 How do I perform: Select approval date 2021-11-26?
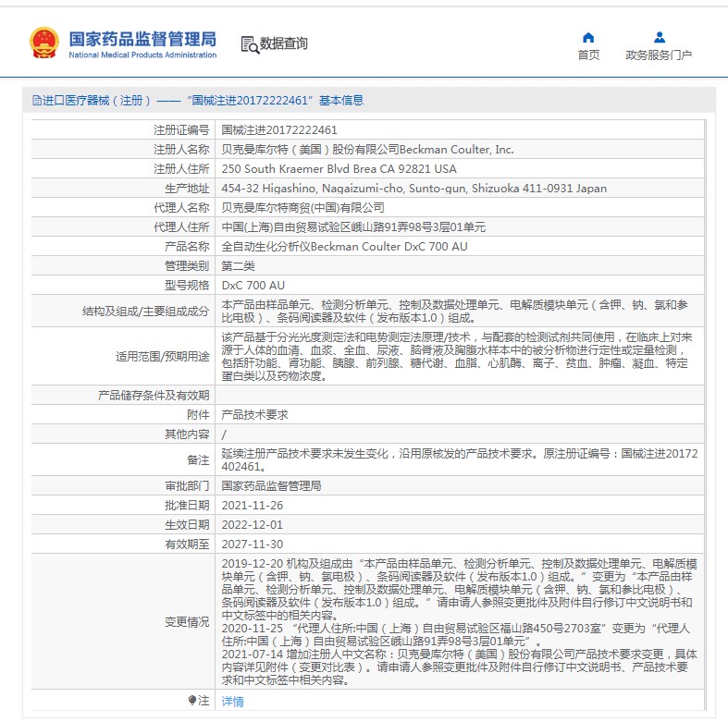point(253,506)
